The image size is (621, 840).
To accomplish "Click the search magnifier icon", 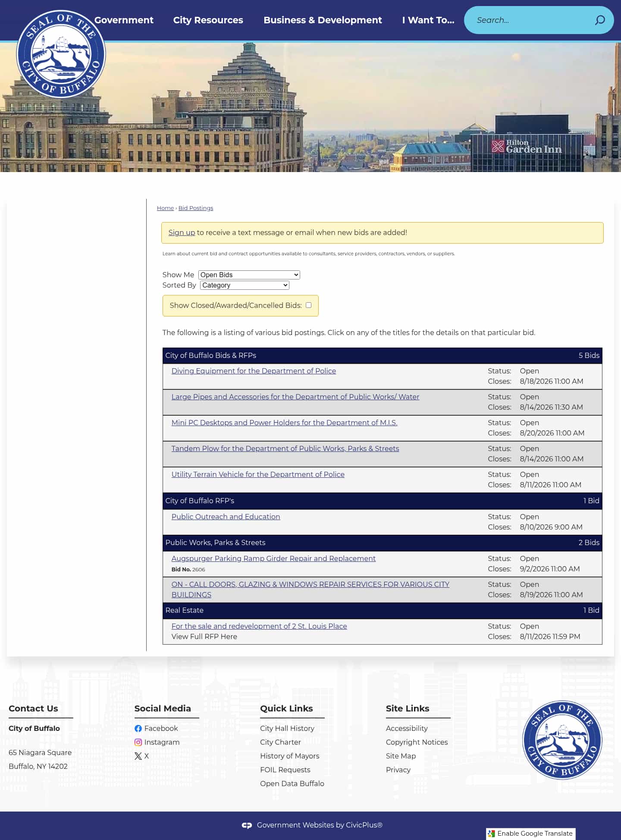I will tap(600, 20).
